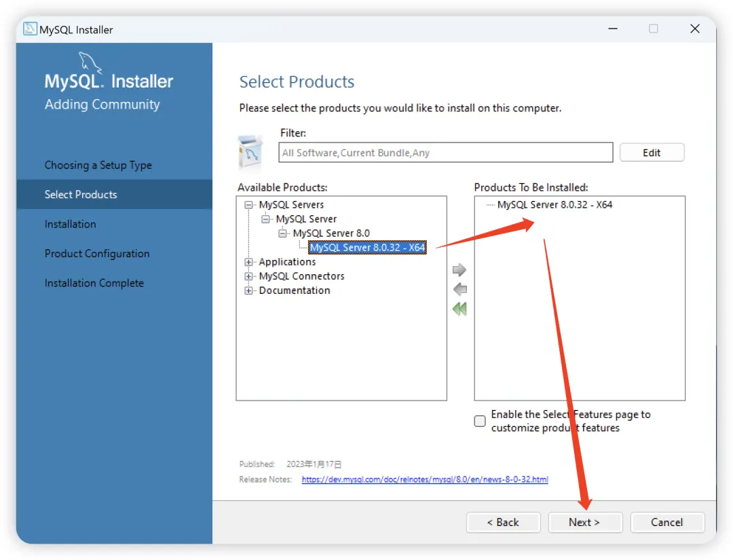Click the published date 2023年1月17日
Viewport: 733px width, 560px height.
[314, 464]
